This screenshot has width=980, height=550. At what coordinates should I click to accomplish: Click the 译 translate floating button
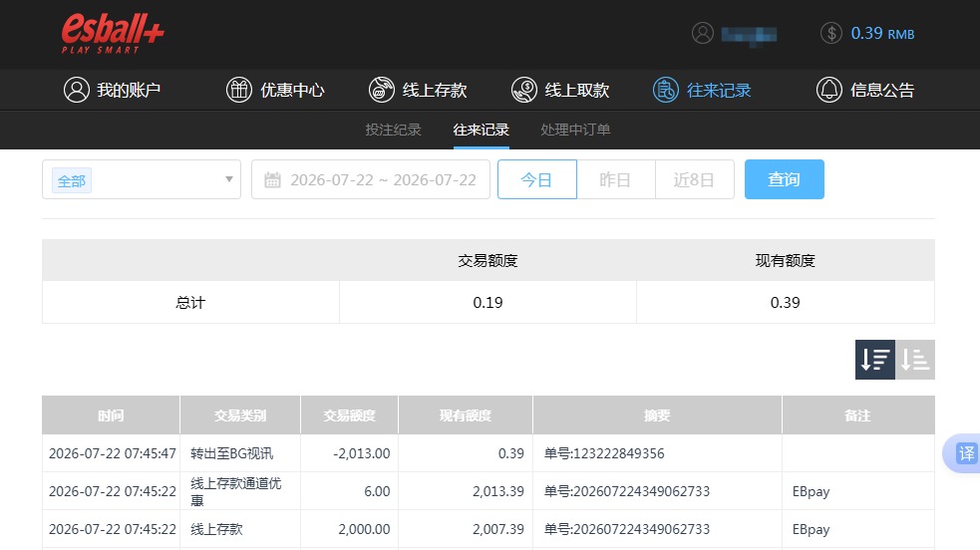tap(964, 453)
